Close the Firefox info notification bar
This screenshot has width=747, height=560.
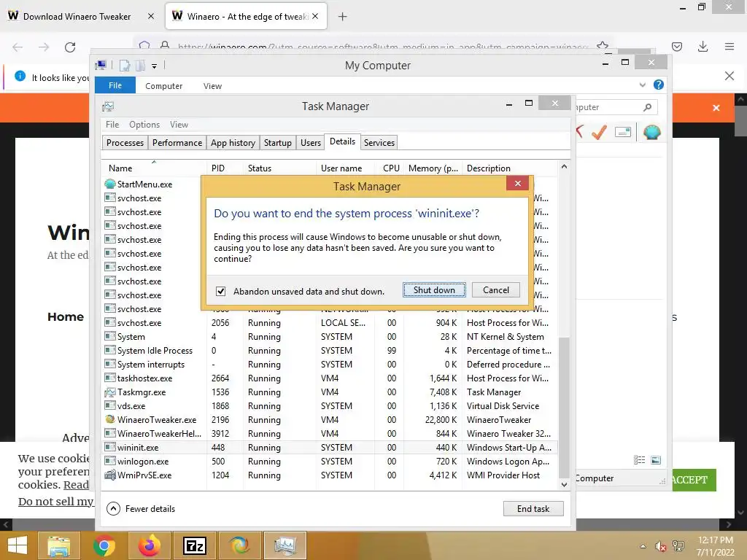[x=729, y=76]
